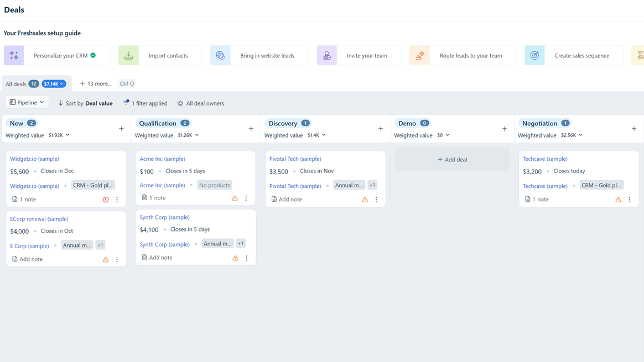The width and height of the screenshot is (644, 362).
Task: Add a deal to the New stage with plus icon
Action: coord(121,129)
